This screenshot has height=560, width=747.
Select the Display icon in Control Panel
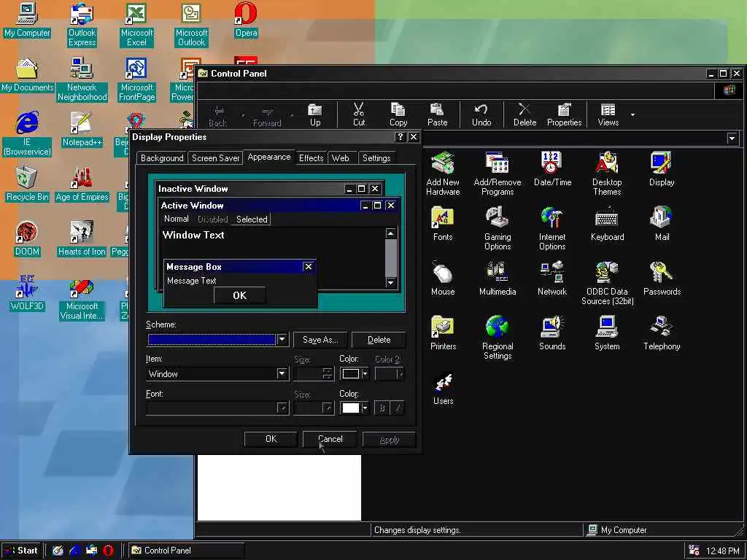(662, 168)
